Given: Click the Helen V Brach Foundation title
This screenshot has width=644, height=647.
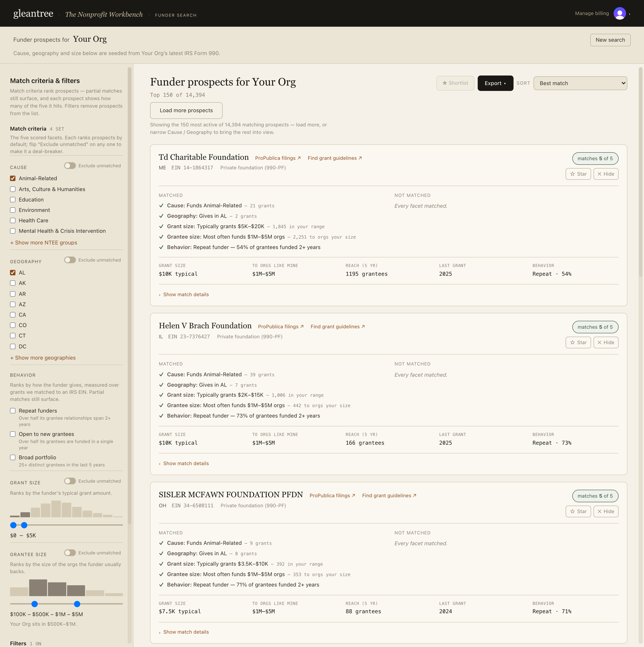Looking at the screenshot, I should coord(205,326).
